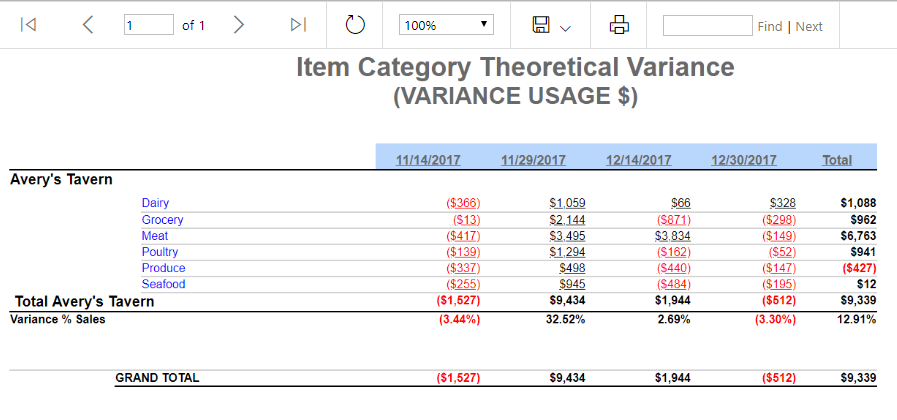Click Produce ($440) value

pos(674,268)
